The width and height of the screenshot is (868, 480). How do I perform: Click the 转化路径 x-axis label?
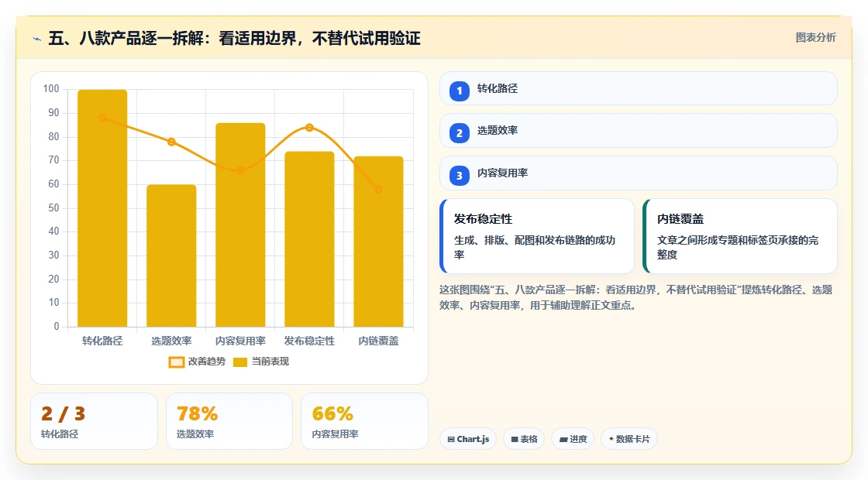click(102, 341)
